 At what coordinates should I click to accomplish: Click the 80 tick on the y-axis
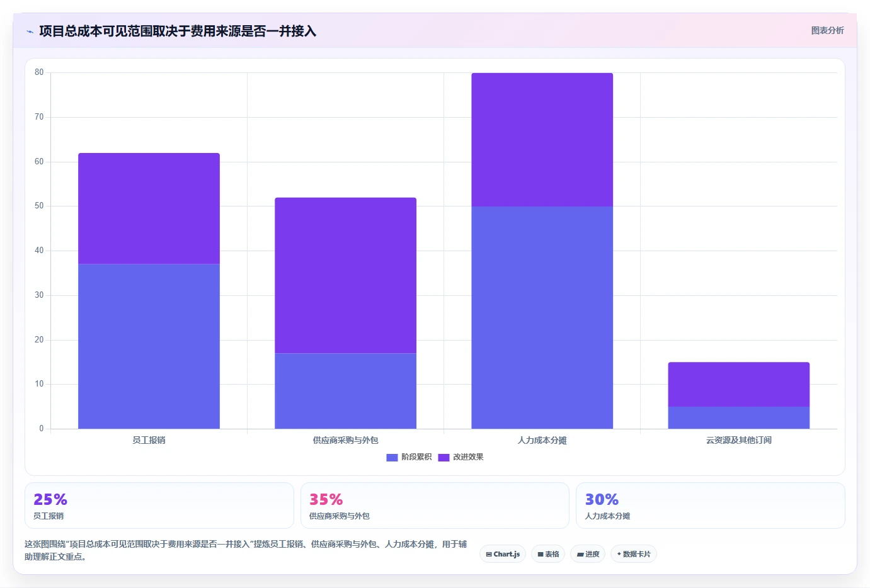(39, 72)
